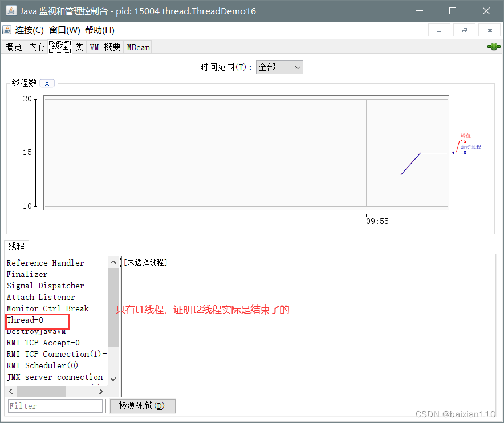Switch to the VM 概要 tab

click(x=105, y=47)
